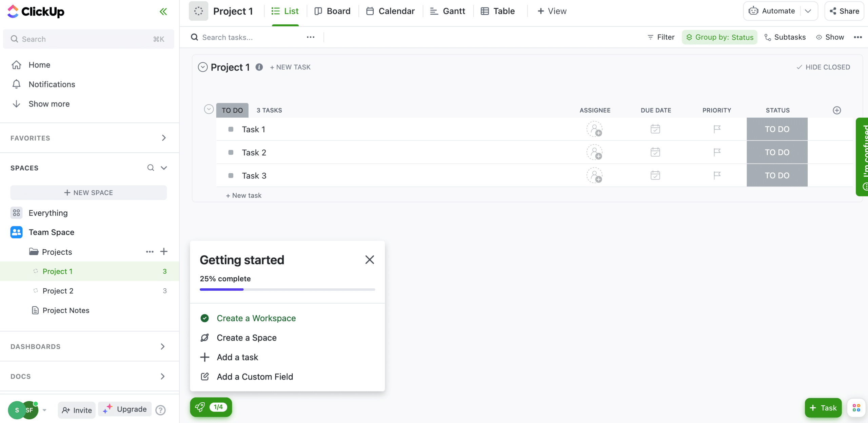Click the Show more arrow item
The width and height of the screenshot is (868, 423).
(x=40, y=104)
